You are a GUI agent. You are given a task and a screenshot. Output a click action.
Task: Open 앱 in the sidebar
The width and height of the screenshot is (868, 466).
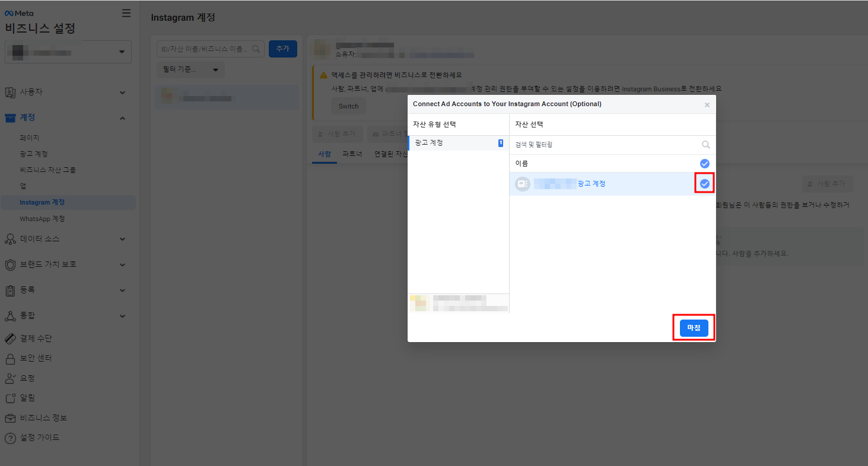coord(23,186)
